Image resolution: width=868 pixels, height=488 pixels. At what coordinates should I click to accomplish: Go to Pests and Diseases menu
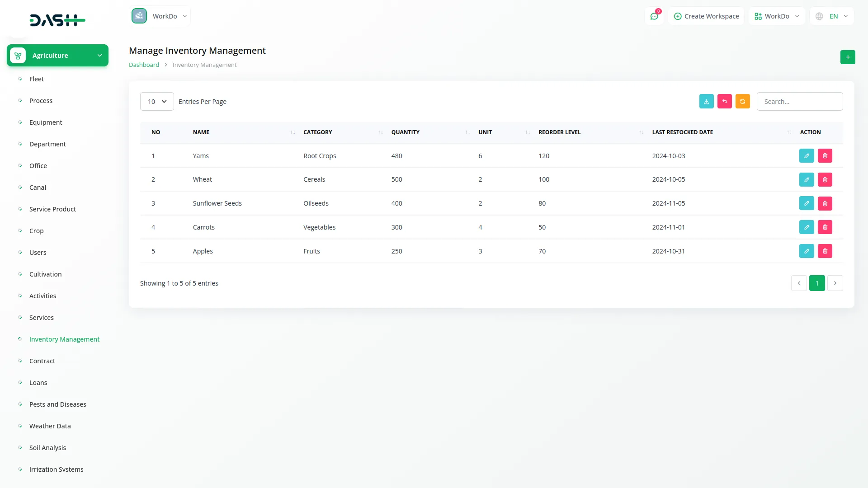point(57,404)
